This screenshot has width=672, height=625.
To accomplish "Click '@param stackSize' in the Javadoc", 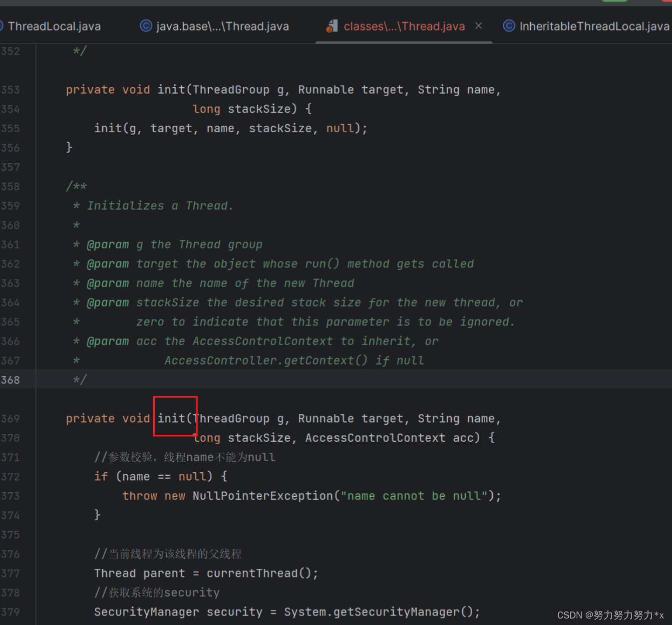I will 143,302.
